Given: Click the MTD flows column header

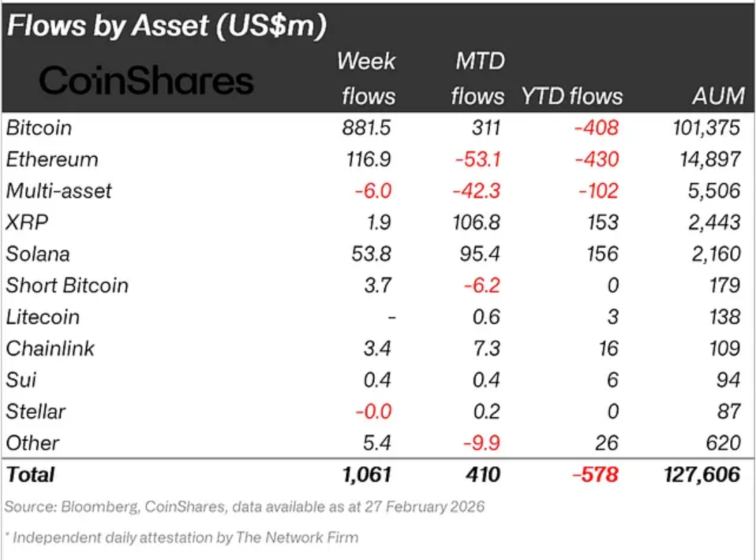Looking at the screenshot, I should click(478, 78).
